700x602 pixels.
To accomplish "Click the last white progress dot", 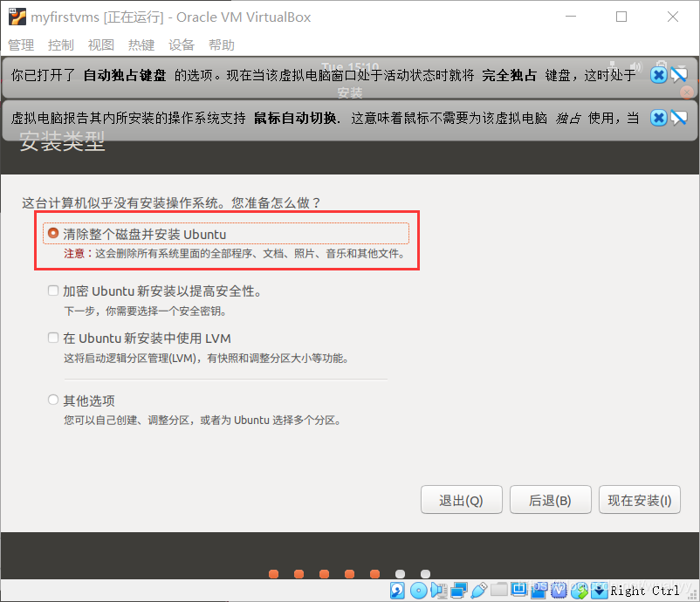I will [425, 574].
